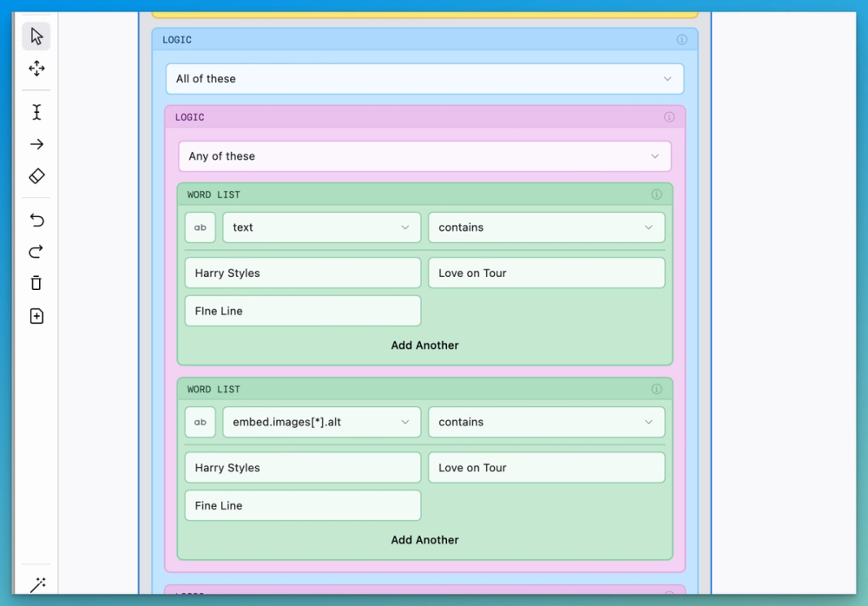The height and width of the screenshot is (606, 868).
Task: Edit 'Love on Tour' field in alt word list
Action: 546,467
